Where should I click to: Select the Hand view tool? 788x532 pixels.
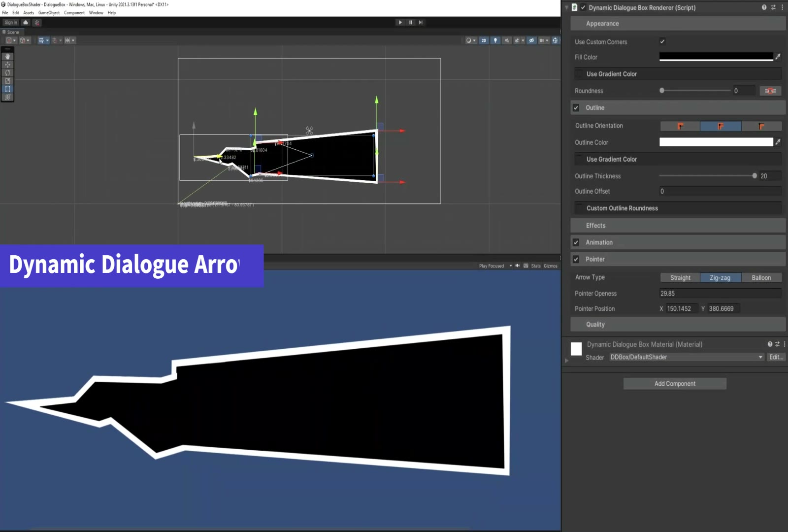point(7,57)
